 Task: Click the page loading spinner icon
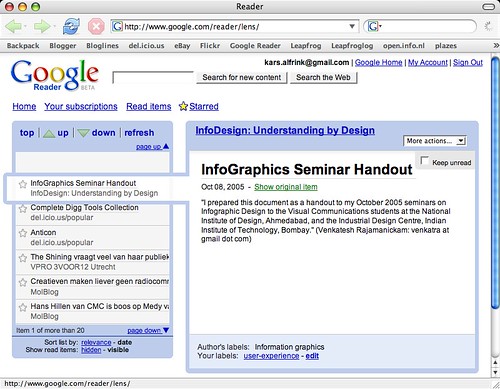pos(488,26)
